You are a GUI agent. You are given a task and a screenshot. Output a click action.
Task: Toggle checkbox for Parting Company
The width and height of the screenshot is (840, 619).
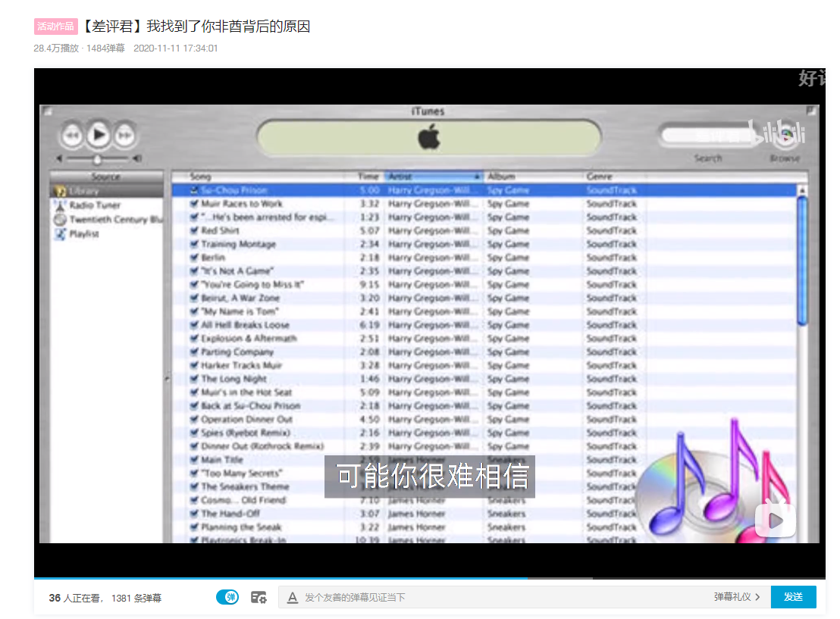(194, 352)
